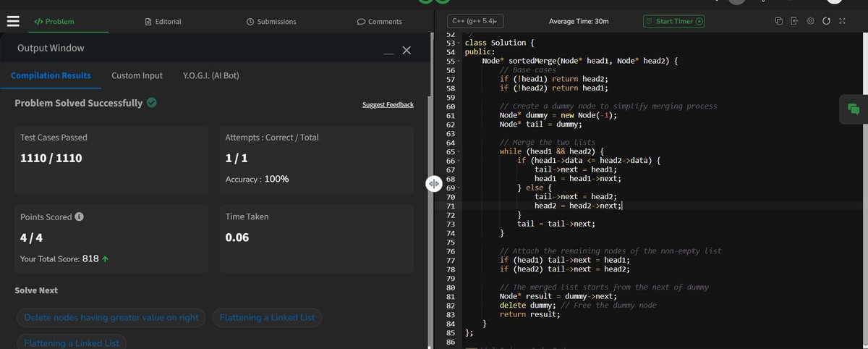
Task: Close the Output Window panel
Action: (407, 50)
